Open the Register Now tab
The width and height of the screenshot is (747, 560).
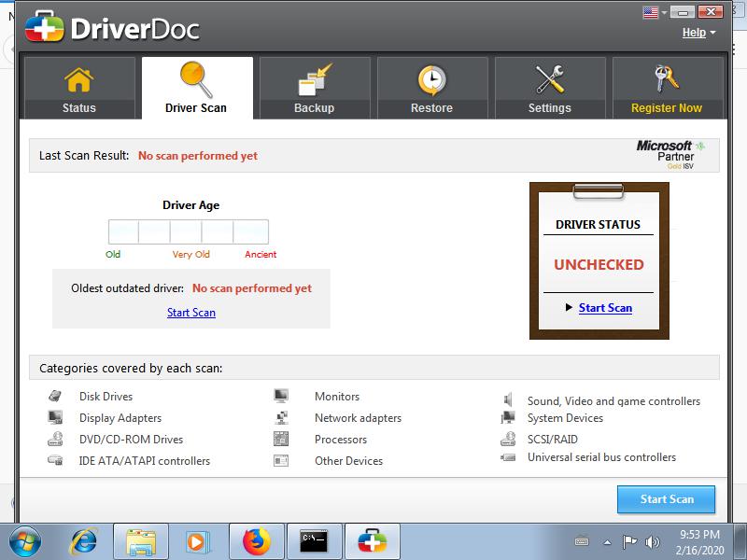(x=667, y=88)
